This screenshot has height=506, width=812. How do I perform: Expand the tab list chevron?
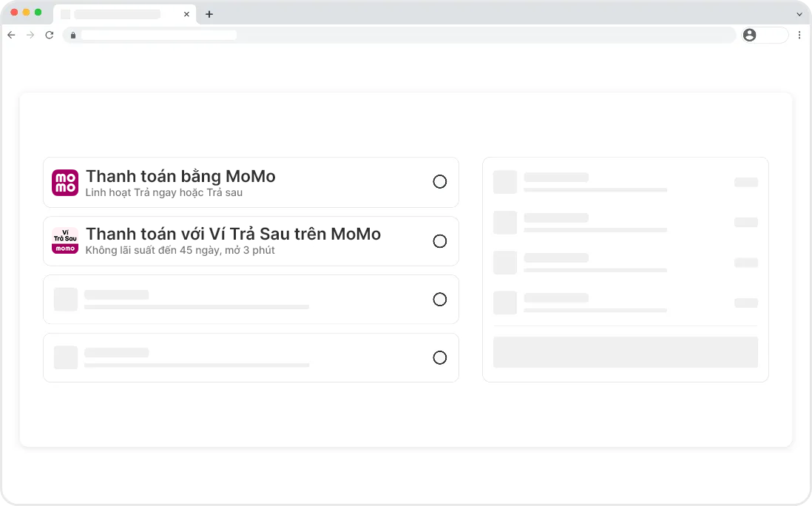click(x=799, y=14)
